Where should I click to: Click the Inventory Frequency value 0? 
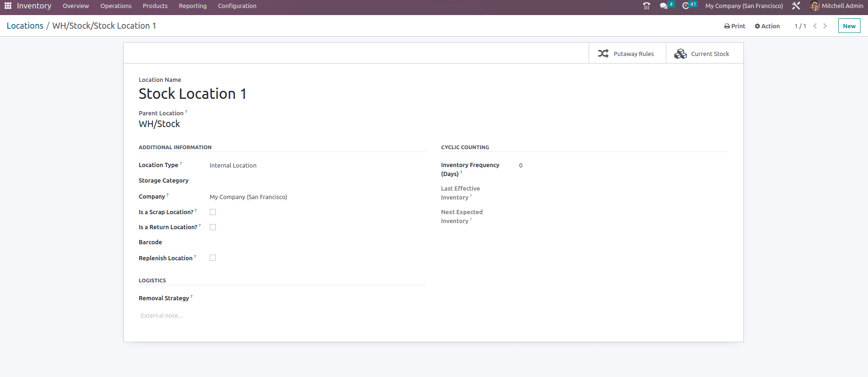point(521,165)
